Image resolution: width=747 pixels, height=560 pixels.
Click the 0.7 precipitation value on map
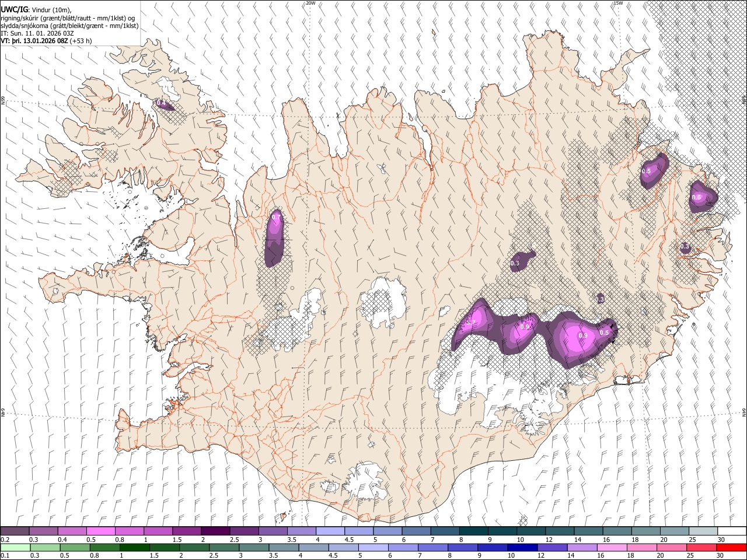[x=277, y=218]
